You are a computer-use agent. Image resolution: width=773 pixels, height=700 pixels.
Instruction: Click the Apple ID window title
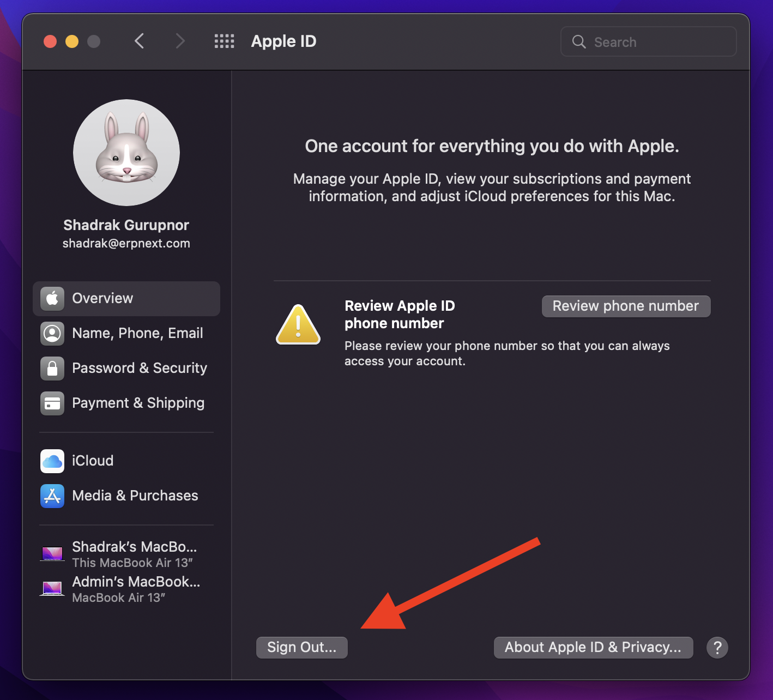tap(284, 41)
